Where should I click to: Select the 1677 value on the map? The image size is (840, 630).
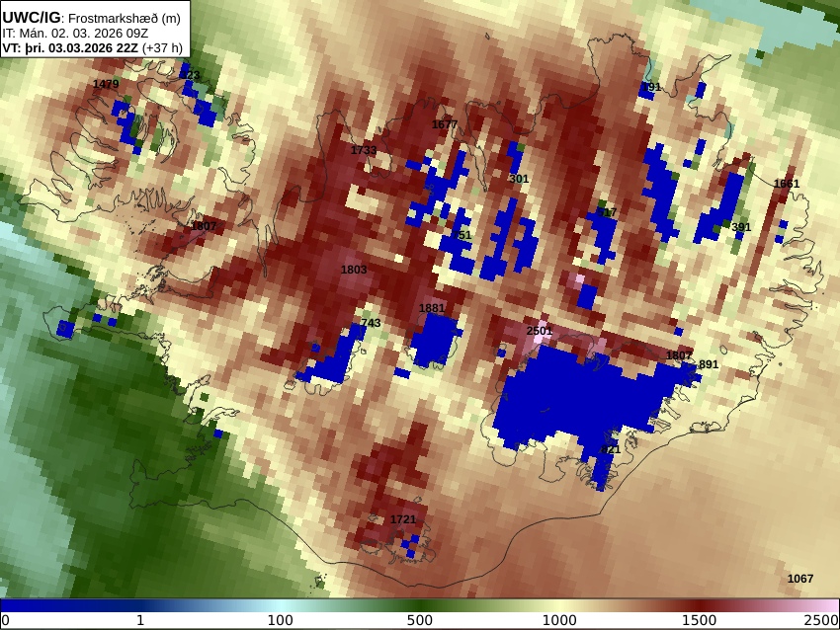tap(445, 124)
